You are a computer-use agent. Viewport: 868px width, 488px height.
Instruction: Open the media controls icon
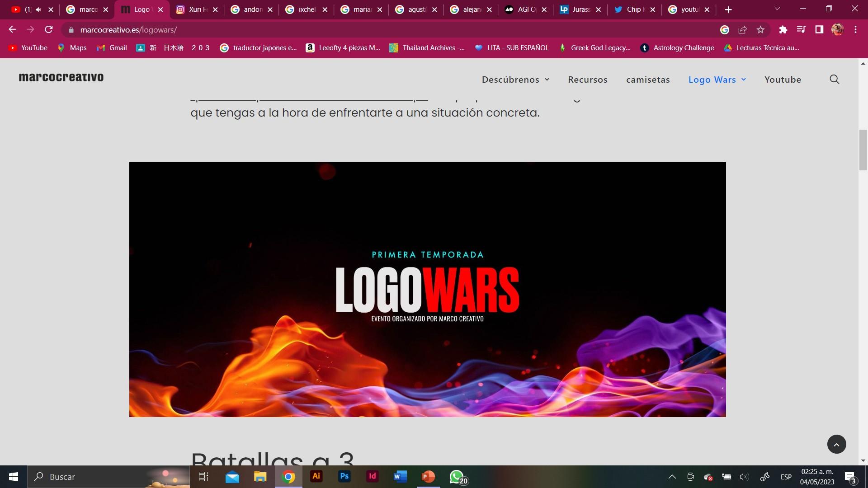click(x=801, y=30)
